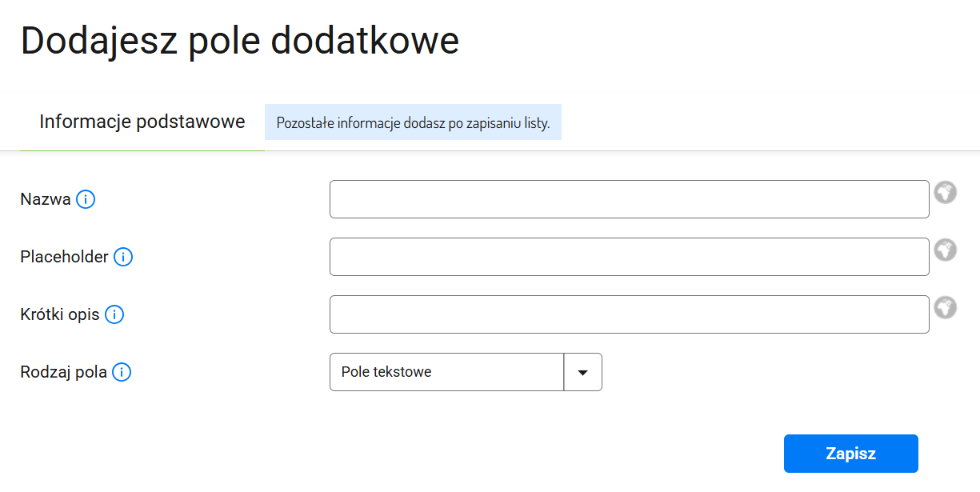Show the Placeholder info tooltip icon
Image resolution: width=980 pixels, height=492 pixels.
point(123,257)
